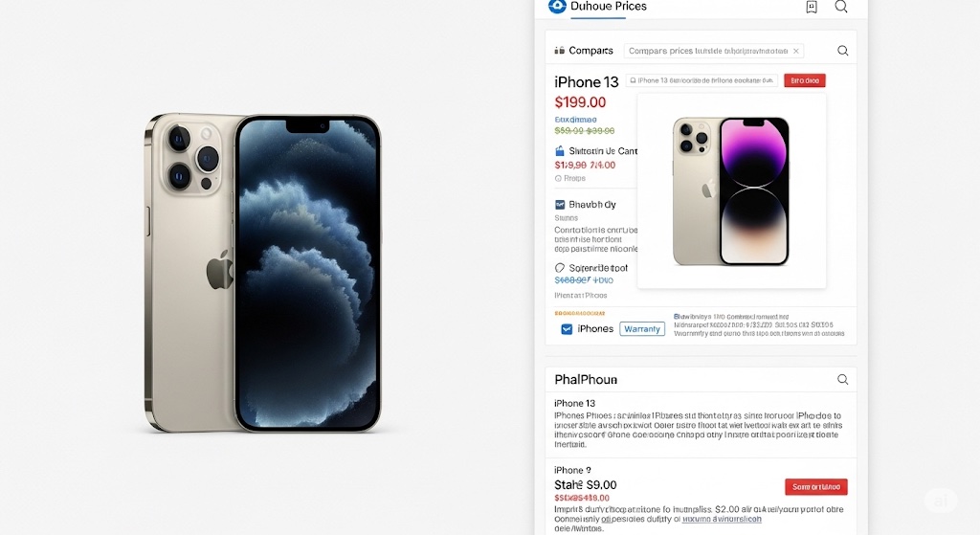Open the underlined blue link in the description
980x535 pixels.
(722, 519)
